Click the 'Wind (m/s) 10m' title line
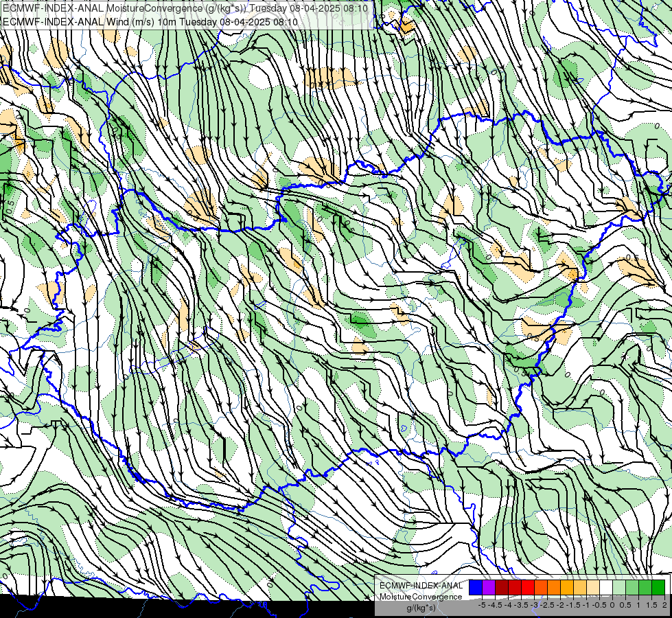Screen dimensions: 672x618 pos(150,22)
